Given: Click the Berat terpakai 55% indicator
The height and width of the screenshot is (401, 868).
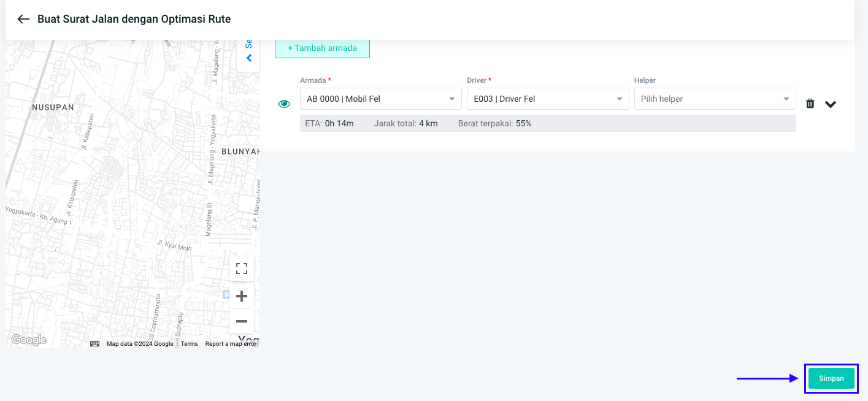Looking at the screenshot, I should [x=494, y=123].
